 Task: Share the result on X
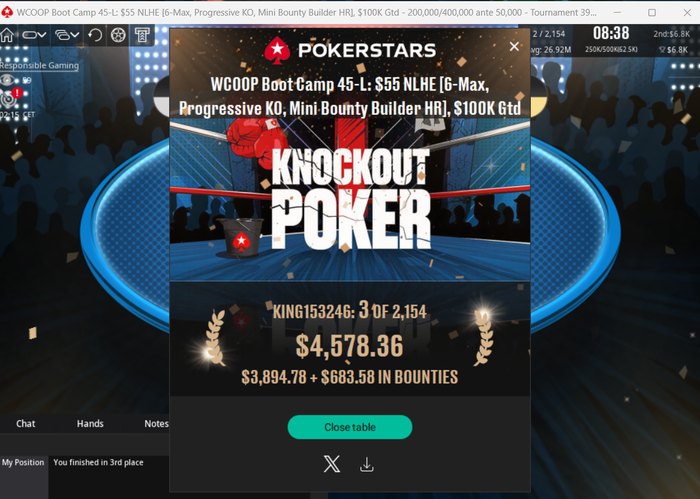click(x=331, y=464)
